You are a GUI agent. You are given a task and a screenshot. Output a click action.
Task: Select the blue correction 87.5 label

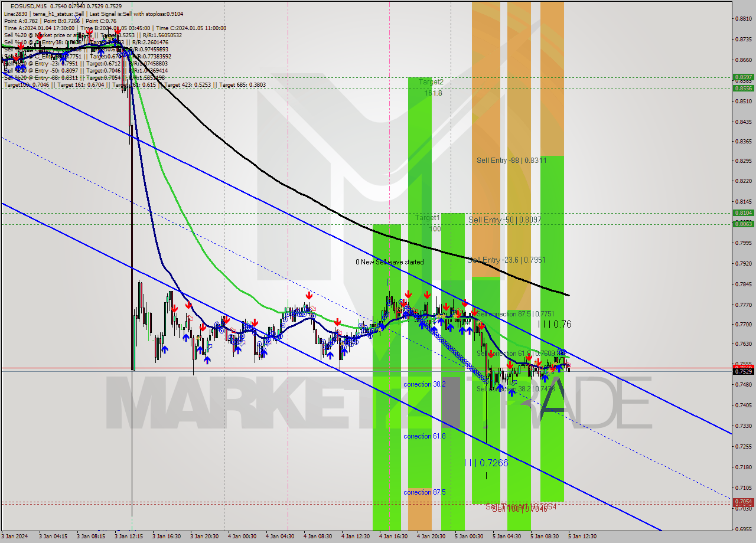point(425,492)
